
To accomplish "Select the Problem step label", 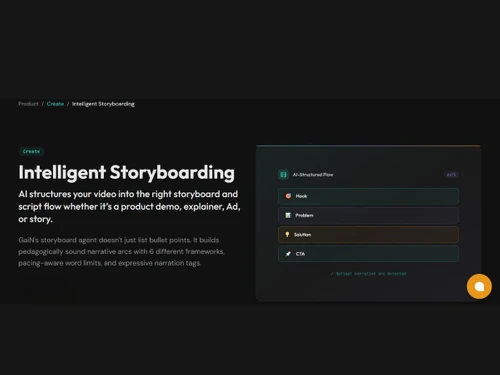I will pyautogui.click(x=304, y=215).
